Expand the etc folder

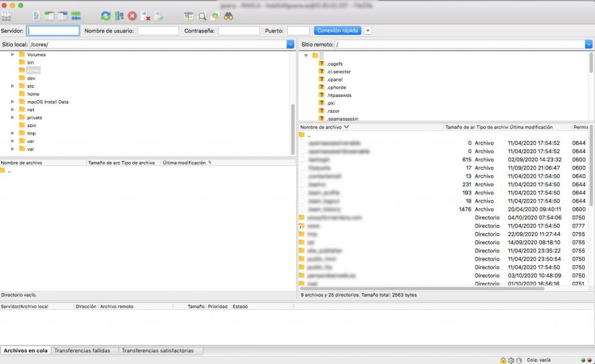[x=13, y=86]
